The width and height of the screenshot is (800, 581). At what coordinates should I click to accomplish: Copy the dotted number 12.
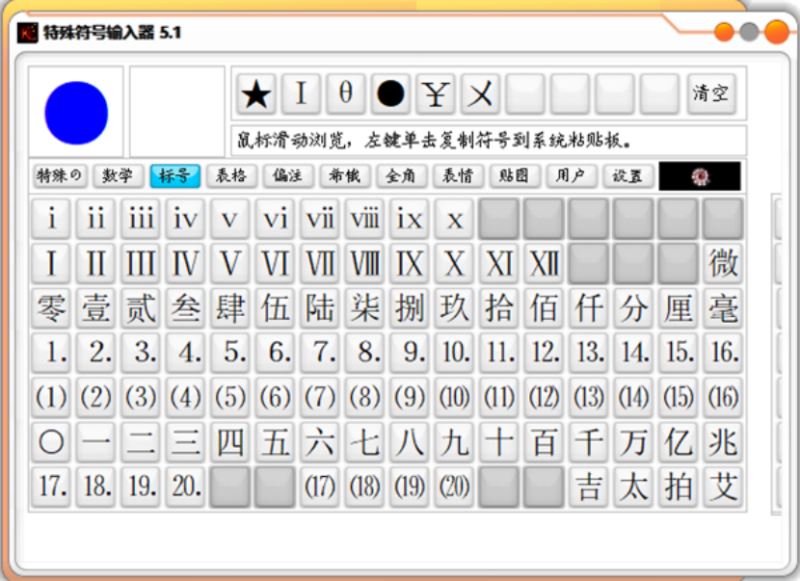(544, 352)
